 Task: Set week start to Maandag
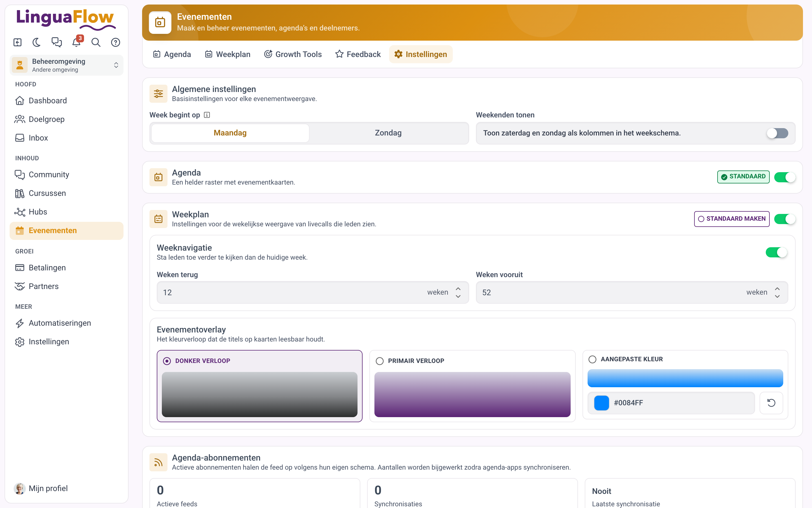[x=230, y=133]
